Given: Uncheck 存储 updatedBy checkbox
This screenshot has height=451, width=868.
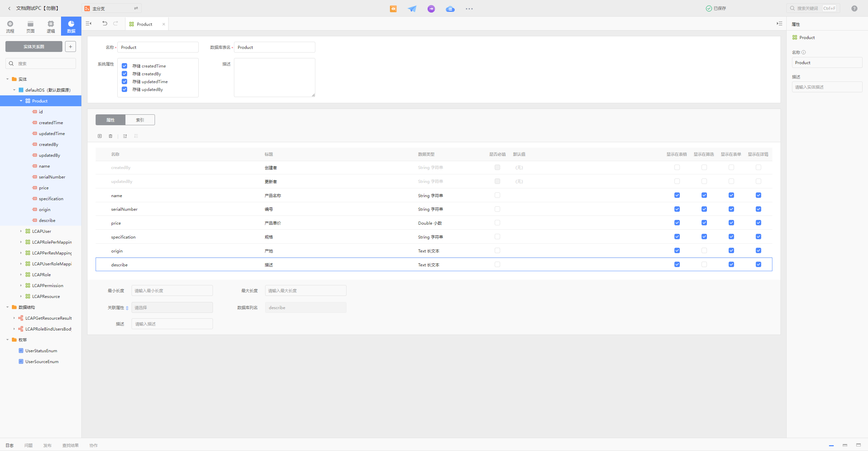Looking at the screenshot, I should 124,89.
